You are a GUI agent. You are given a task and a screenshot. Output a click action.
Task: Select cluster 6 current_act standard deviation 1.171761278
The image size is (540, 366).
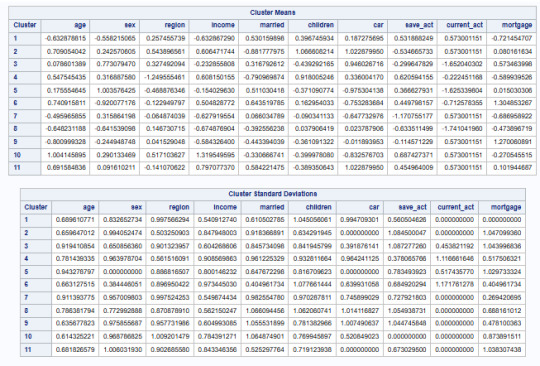point(454,284)
